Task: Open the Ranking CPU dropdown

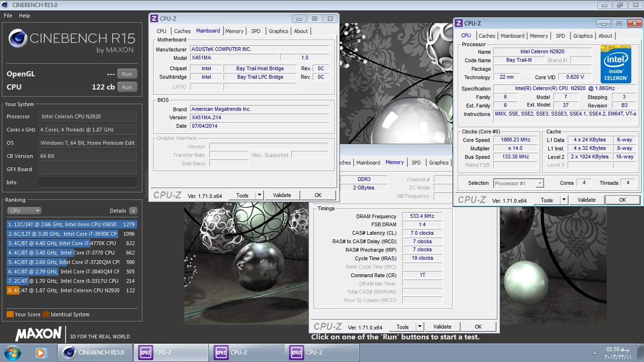Action: [x=24, y=211]
